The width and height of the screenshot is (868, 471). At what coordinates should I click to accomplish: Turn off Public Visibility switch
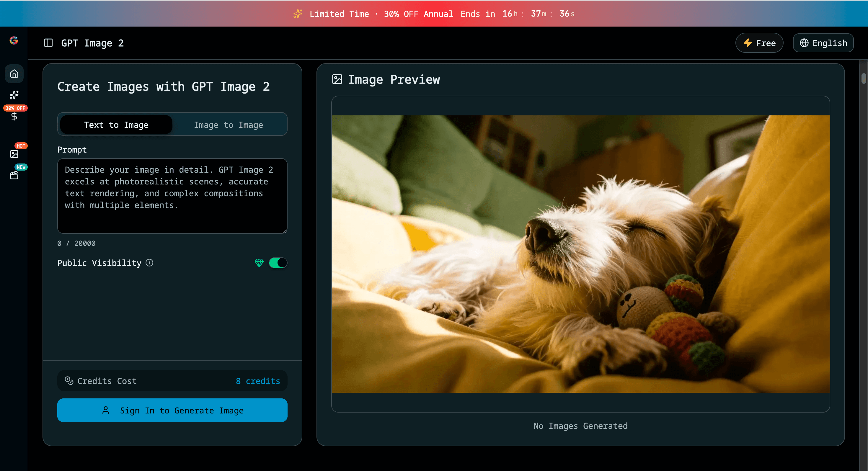278,263
